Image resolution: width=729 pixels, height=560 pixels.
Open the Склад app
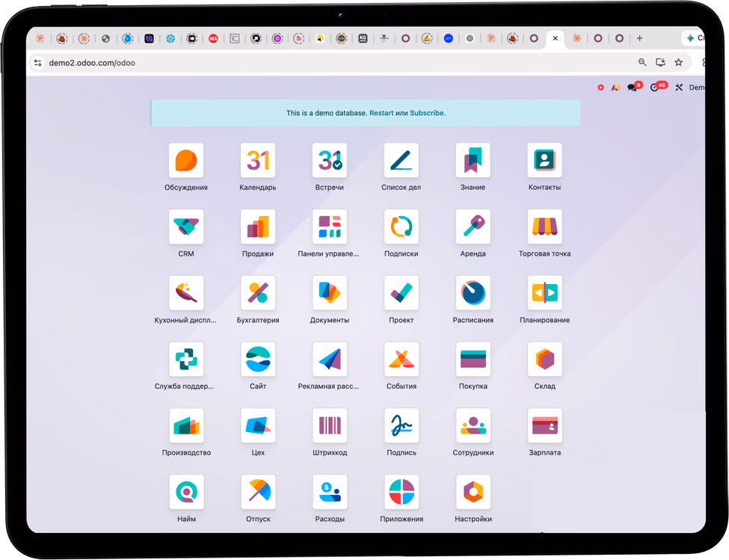pyautogui.click(x=544, y=359)
